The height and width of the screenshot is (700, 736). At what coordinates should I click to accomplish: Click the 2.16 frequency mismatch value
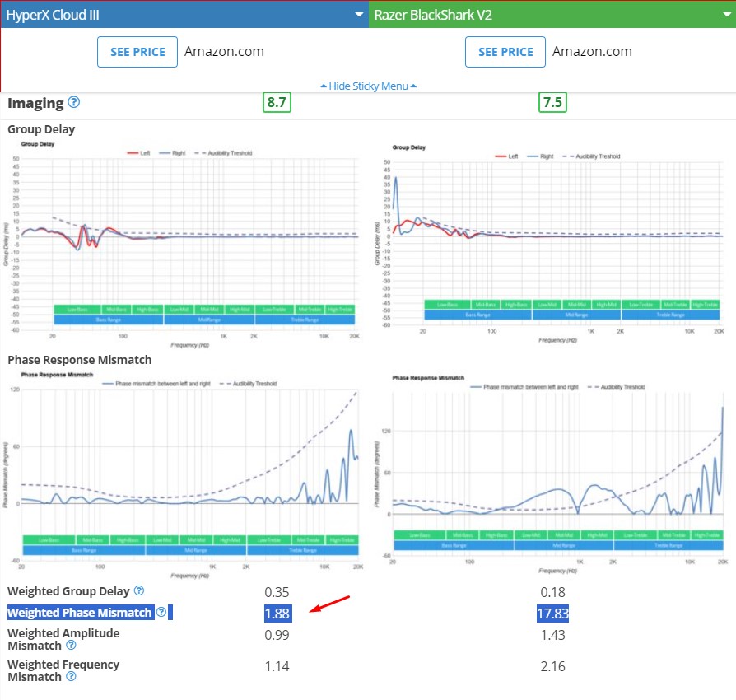(x=552, y=666)
